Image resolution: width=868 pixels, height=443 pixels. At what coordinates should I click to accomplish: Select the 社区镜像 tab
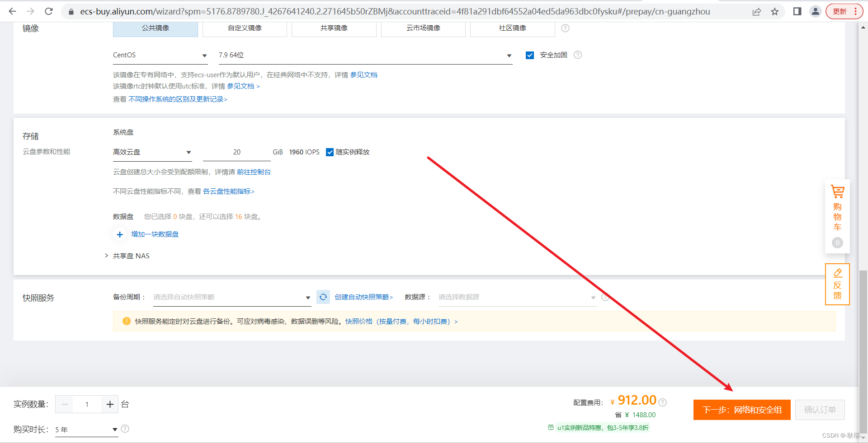(512, 28)
